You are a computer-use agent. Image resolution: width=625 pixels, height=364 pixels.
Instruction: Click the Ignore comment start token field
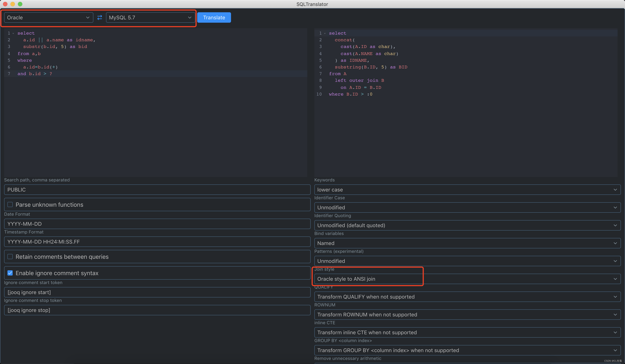156,292
